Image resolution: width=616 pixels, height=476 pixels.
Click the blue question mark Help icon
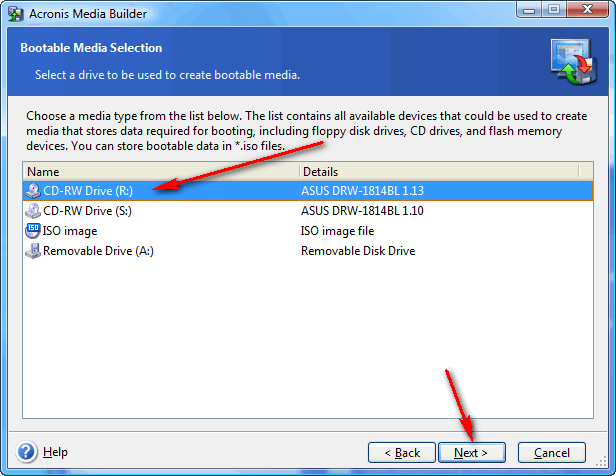pyautogui.click(x=26, y=452)
